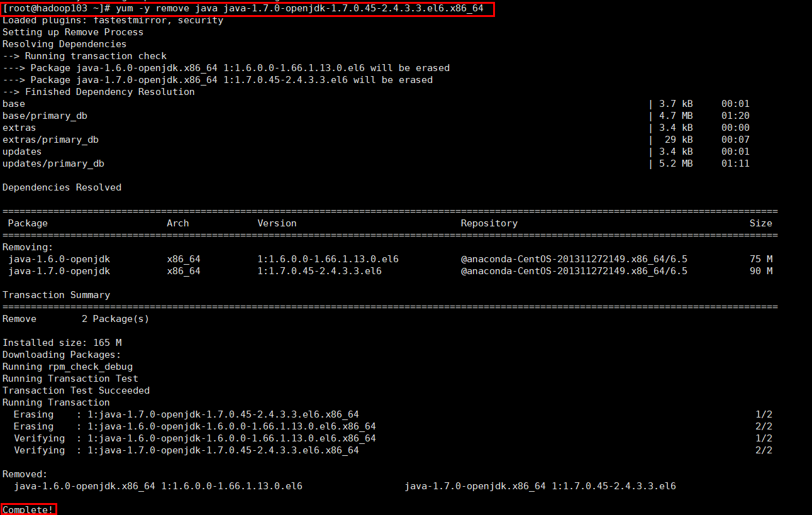
Task: Click the 4.7 MB size value
Action: tap(676, 116)
